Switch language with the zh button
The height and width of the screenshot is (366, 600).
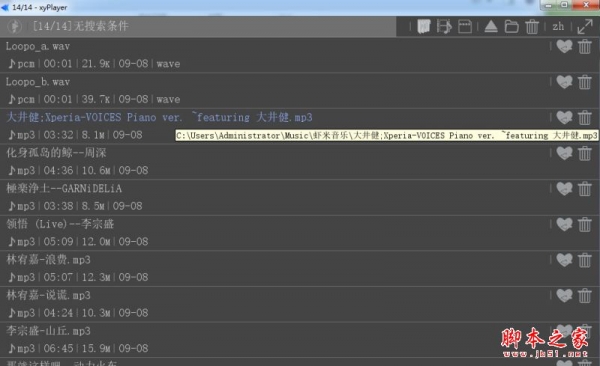pos(558,26)
